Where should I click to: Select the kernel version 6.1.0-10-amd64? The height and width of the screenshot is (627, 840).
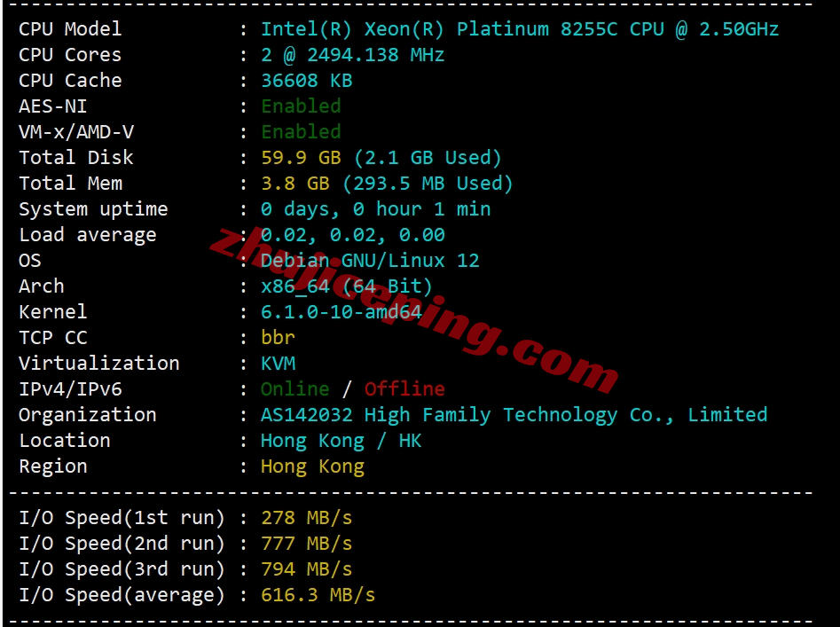341,311
